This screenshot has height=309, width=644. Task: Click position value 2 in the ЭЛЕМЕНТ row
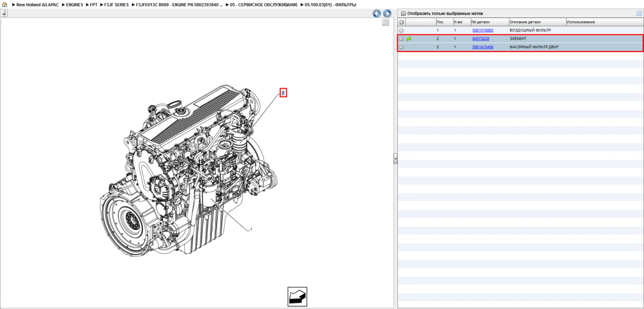click(437, 39)
